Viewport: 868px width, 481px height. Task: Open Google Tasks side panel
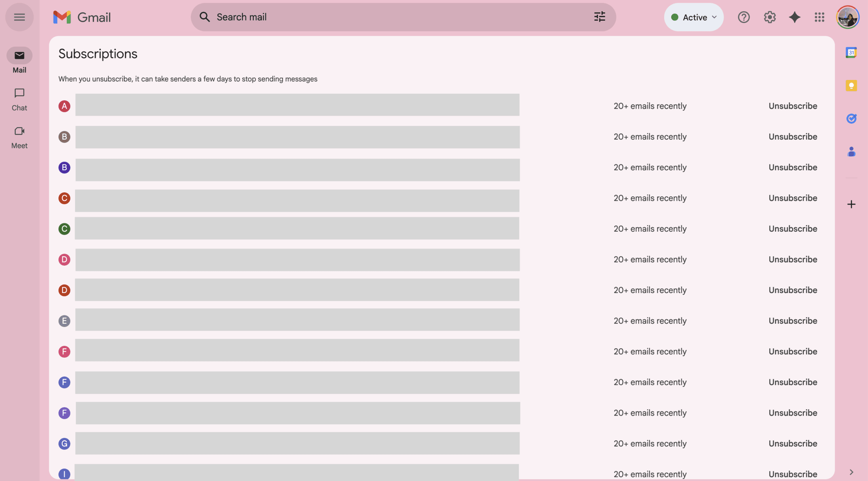coord(851,119)
